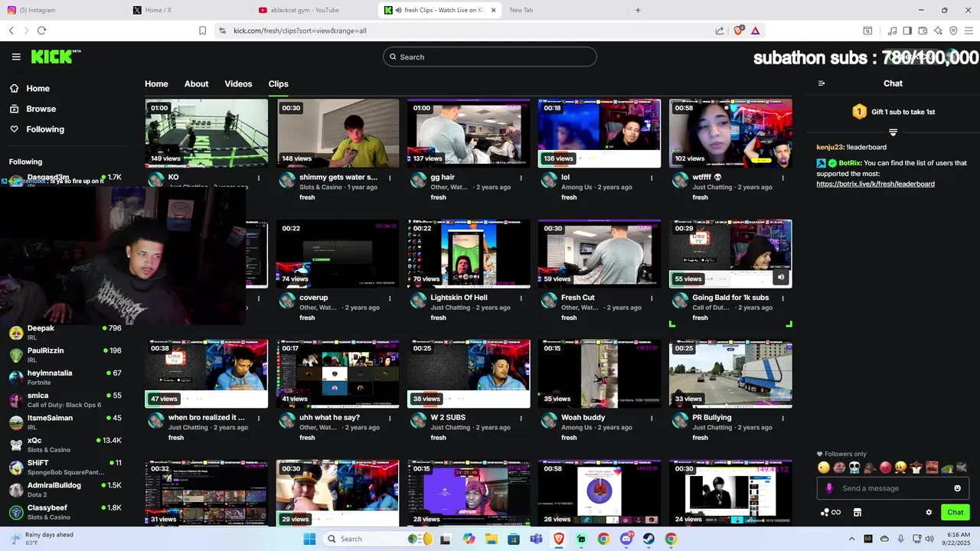Insert the angry red face emote
The image size is (980, 551).
tap(885, 468)
